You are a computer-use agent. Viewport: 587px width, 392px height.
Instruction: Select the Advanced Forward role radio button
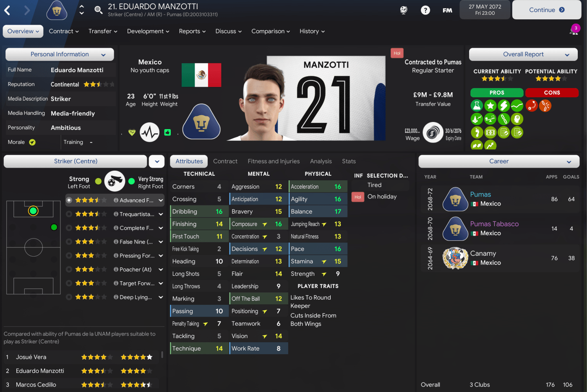point(69,200)
